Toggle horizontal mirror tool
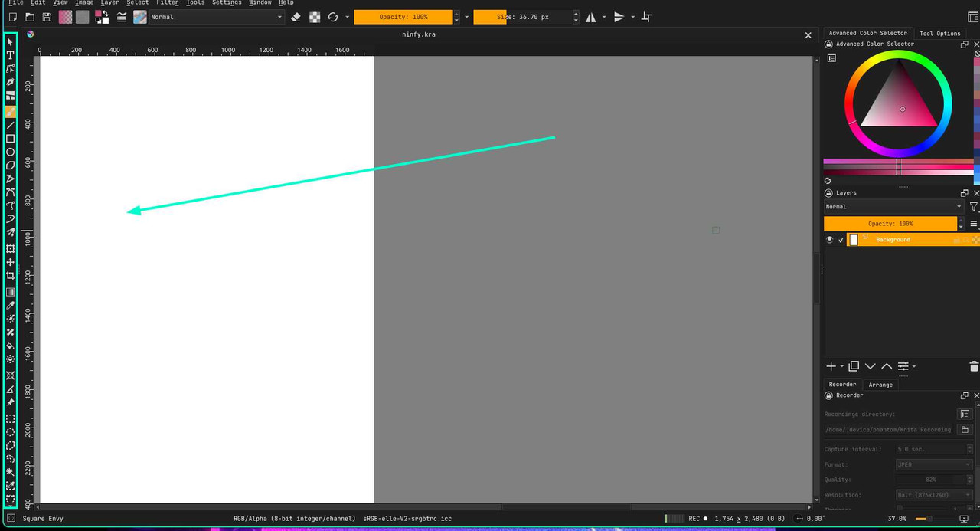The height and width of the screenshot is (531, 980). click(591, 17)
